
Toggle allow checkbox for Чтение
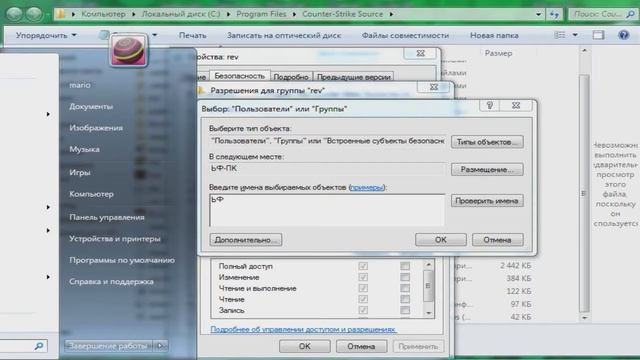(x=363, y=299)
